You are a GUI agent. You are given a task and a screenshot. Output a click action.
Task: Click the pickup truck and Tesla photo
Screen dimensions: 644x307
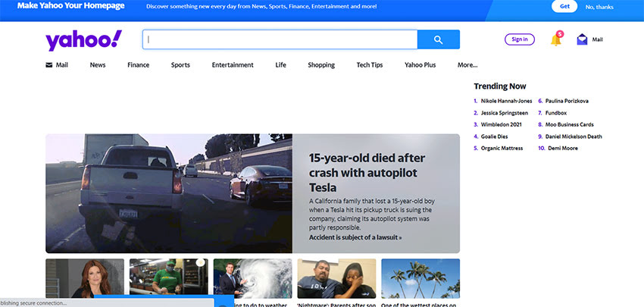(x=169, y=193)
